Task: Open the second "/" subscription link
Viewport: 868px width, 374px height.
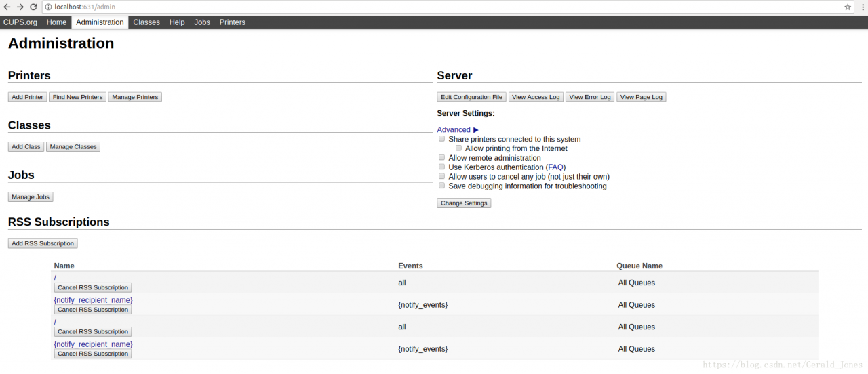Action: pos(55,322)
